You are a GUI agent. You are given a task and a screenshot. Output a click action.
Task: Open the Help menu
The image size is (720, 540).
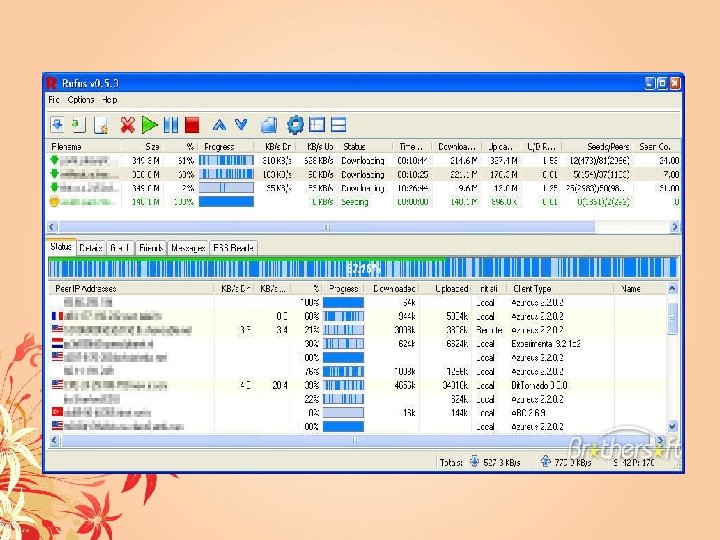(110, 100)
